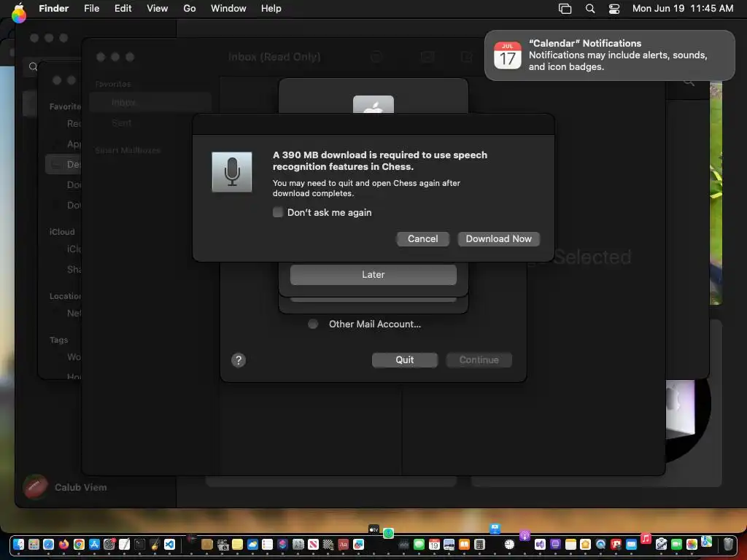Screen dimensions: 747x560
Task: Launch QuickTime Player from the Dock
Action: click(600, 544)
